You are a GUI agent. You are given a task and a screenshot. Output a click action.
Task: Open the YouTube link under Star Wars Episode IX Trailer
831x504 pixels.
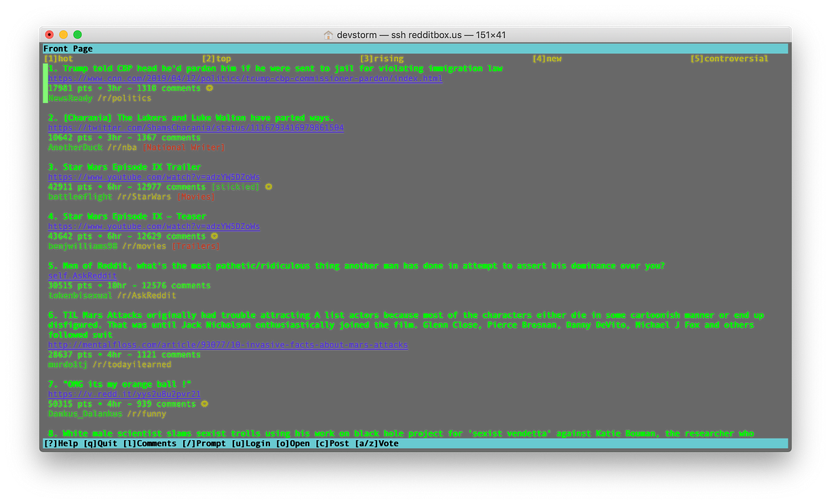(x=154, y=177)
